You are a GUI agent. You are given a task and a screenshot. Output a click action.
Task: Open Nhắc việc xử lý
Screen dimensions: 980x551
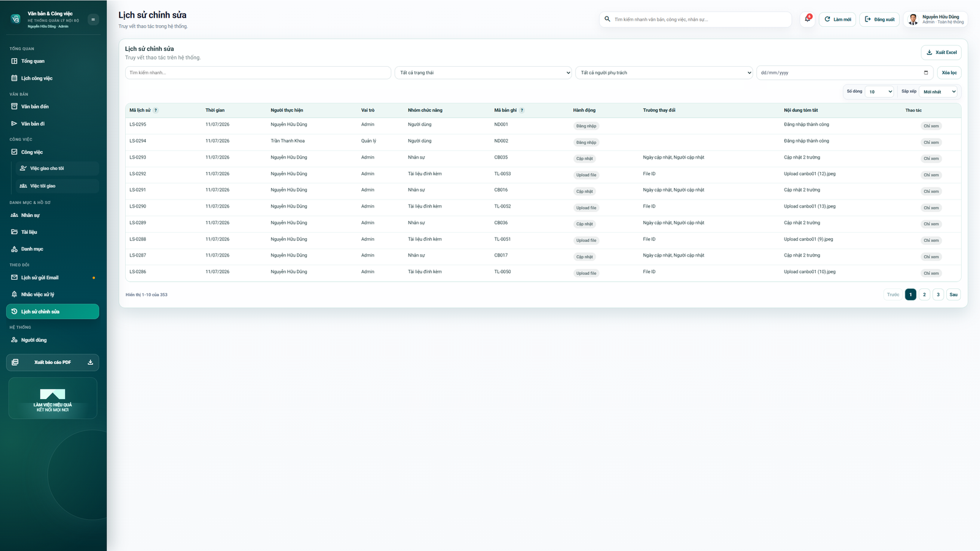point(53,294)
